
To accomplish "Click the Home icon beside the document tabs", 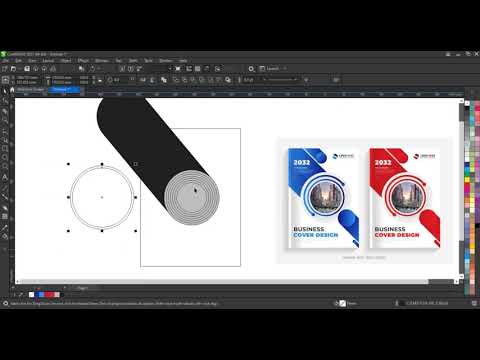I will coord(12,89).
